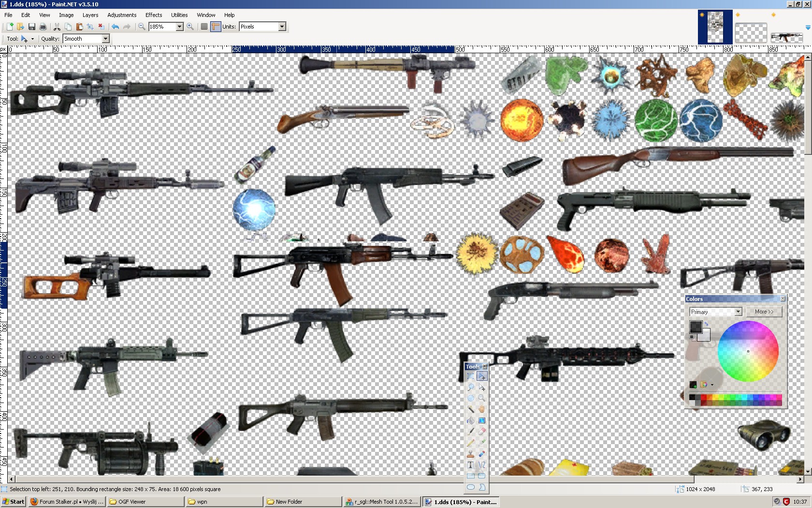This screenshot has height=508, width=812.
Task: Zoom out with the minus magnifier
Action: pos(142,27)
